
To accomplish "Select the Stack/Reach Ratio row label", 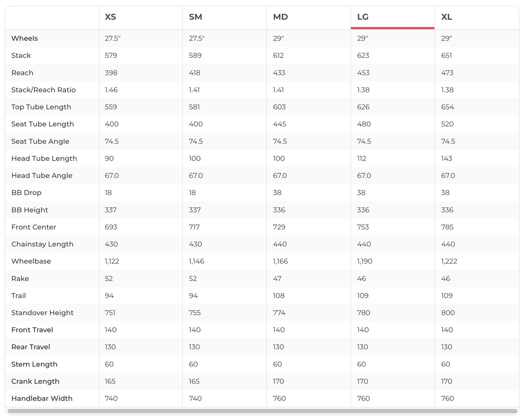I will [44, 90].
